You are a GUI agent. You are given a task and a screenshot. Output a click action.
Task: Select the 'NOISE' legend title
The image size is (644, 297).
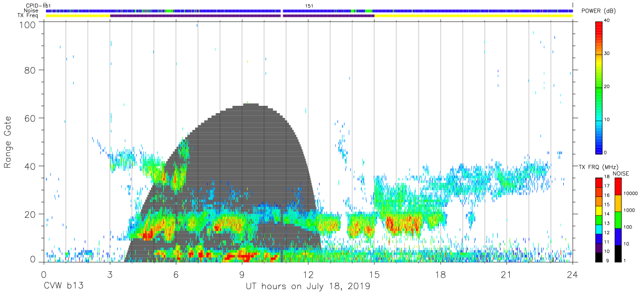point(620,173)
